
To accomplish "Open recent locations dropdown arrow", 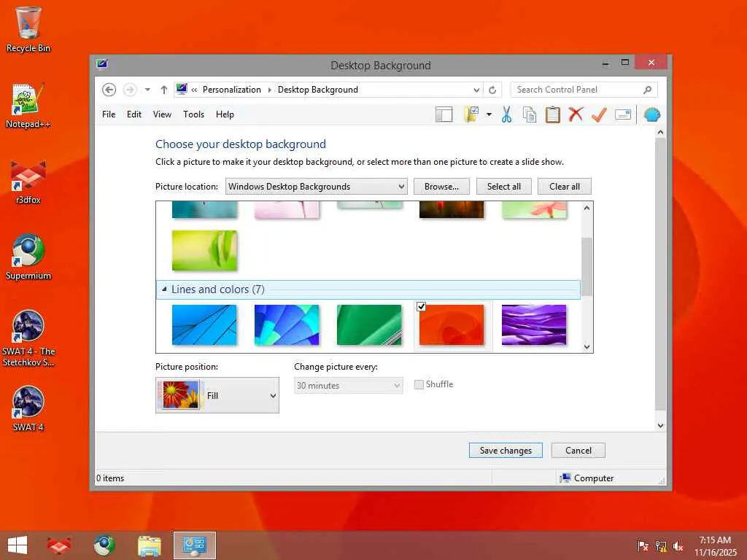I will (x=147, y=90).
